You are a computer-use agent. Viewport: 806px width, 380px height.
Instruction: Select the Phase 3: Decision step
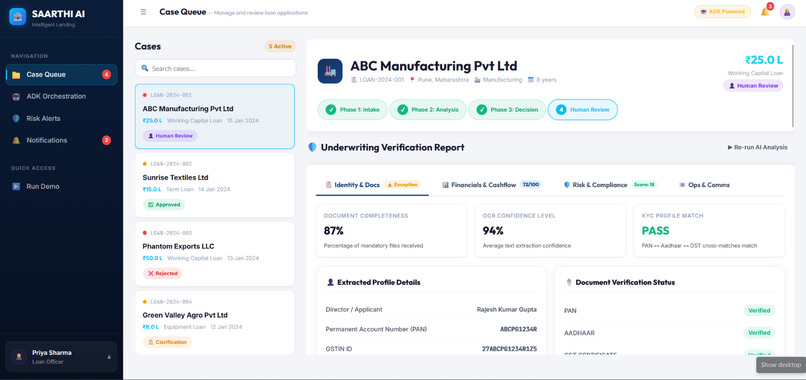point(507,110)
